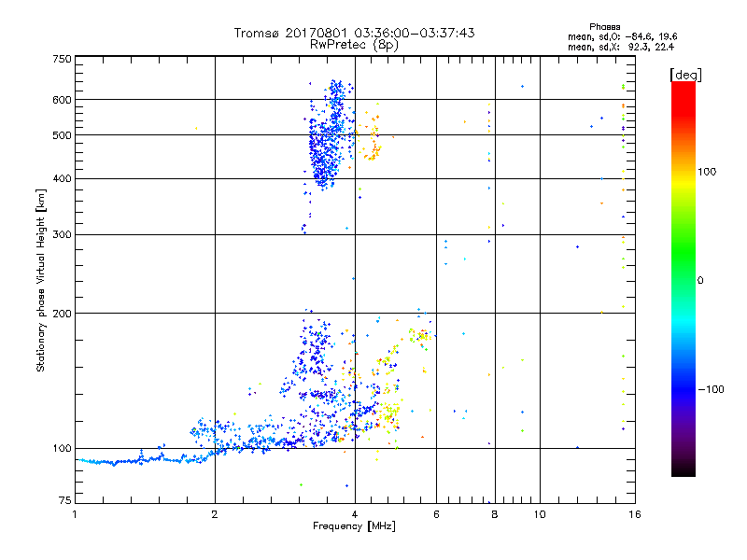The height and width of the screenshot is (560, 747).
Task: Click the y-axis '200' tick label
Action: click(62, 314)
